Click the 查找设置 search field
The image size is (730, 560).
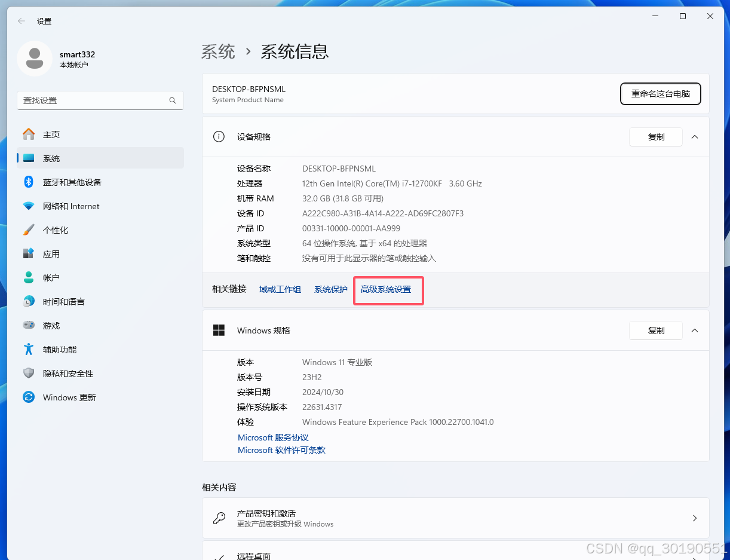point(100,100)
